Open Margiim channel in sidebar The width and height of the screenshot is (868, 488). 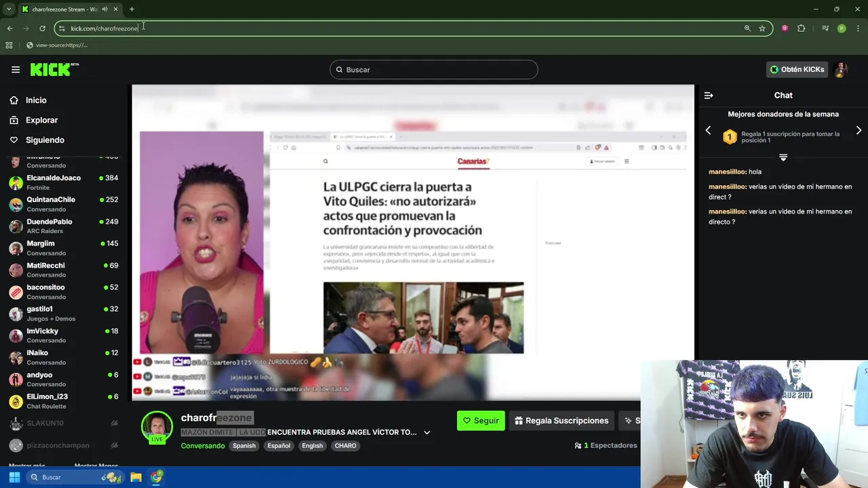(64, 248)
